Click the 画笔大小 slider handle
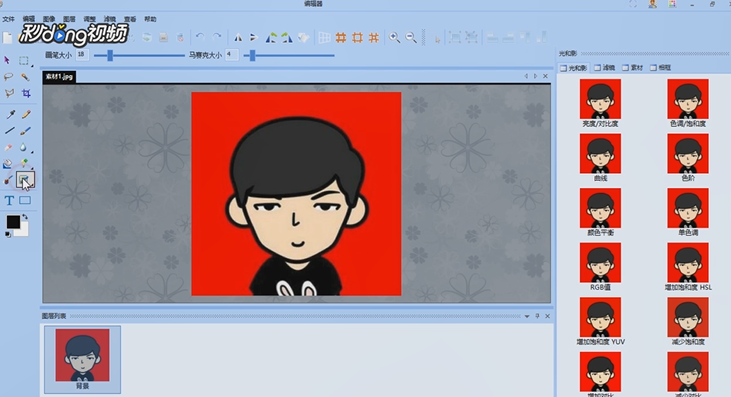This screenshot has height=397, width=731. (110, 55)
